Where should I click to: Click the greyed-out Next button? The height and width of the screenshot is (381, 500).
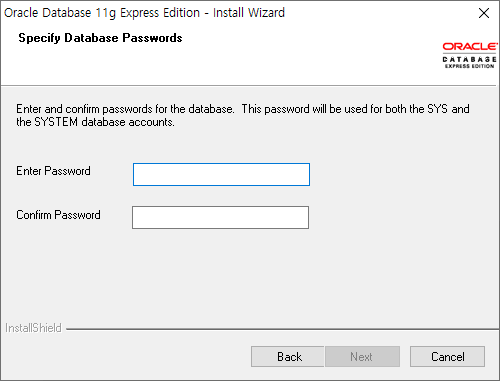(x=362, y=357)
